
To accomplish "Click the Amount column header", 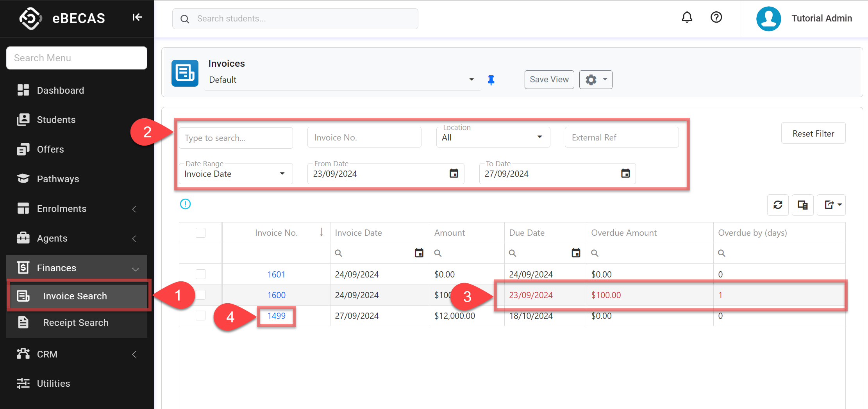I will (467, 233).
